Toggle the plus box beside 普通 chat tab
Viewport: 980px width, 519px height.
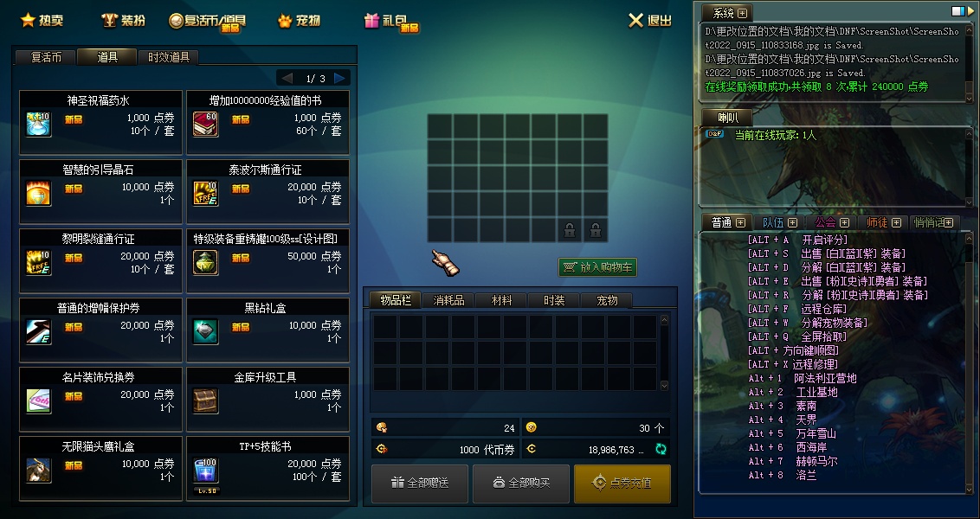coord(740,222)
